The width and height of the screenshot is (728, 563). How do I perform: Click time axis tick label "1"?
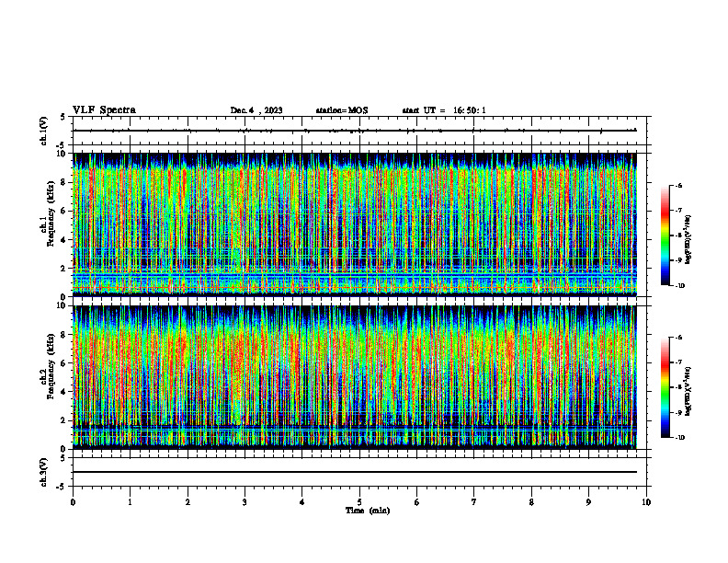[130, 502]
